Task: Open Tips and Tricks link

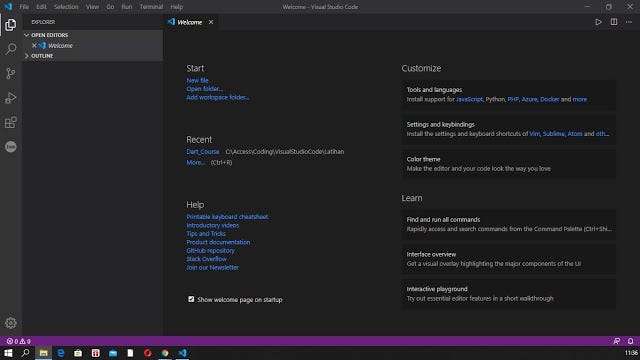Action: pyautogui.click(x=206, y=233)
